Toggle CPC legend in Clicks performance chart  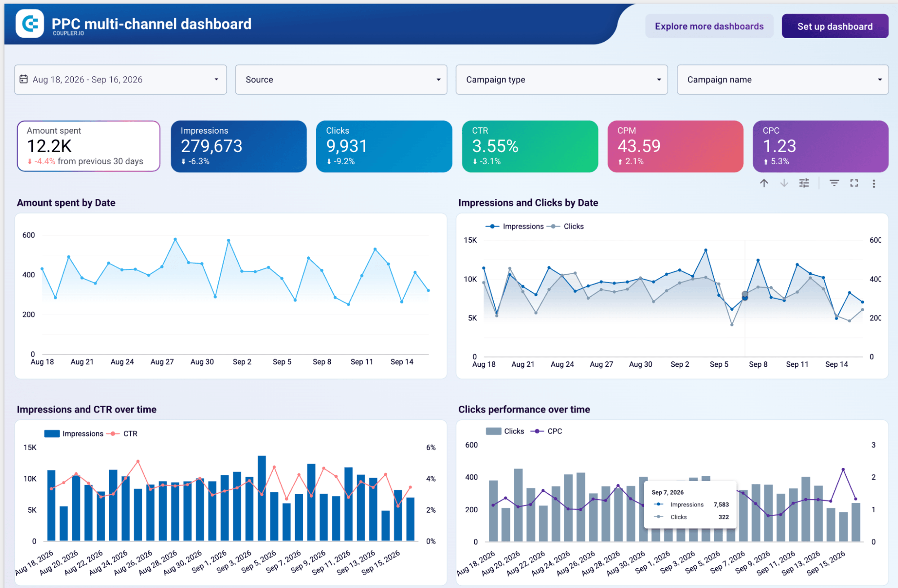[546, 431]
